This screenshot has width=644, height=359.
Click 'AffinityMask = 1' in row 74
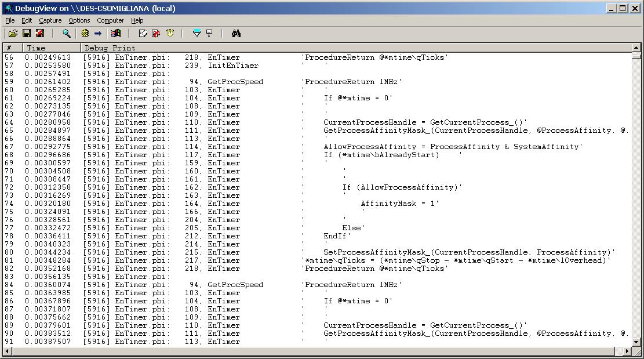tap(399, 204)
